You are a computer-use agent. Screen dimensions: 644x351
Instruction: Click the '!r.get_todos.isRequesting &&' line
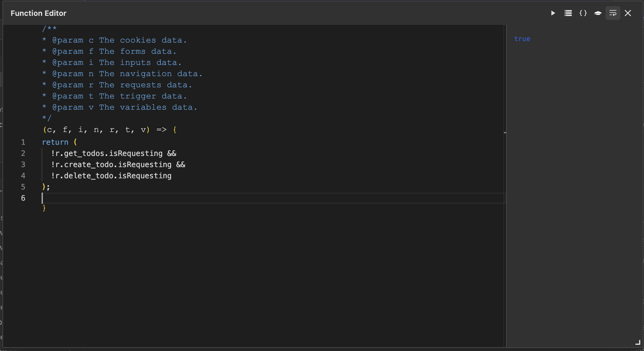coord(114,153)
